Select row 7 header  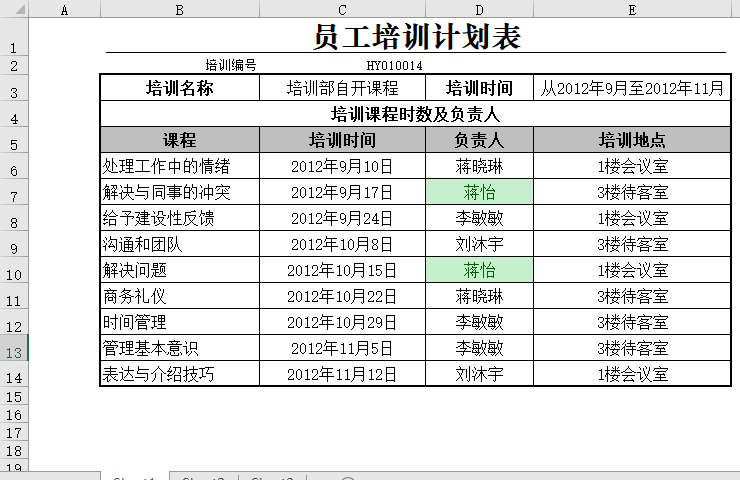click(x=14, y=194)
